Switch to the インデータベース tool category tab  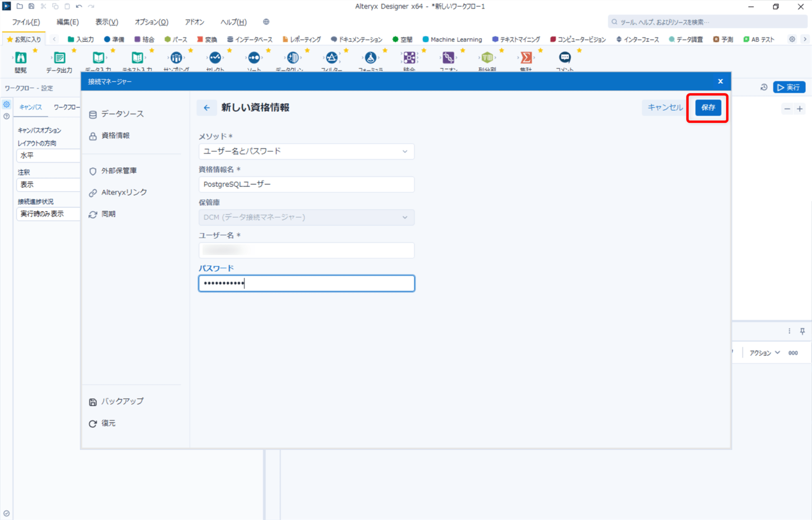point(250,39)
